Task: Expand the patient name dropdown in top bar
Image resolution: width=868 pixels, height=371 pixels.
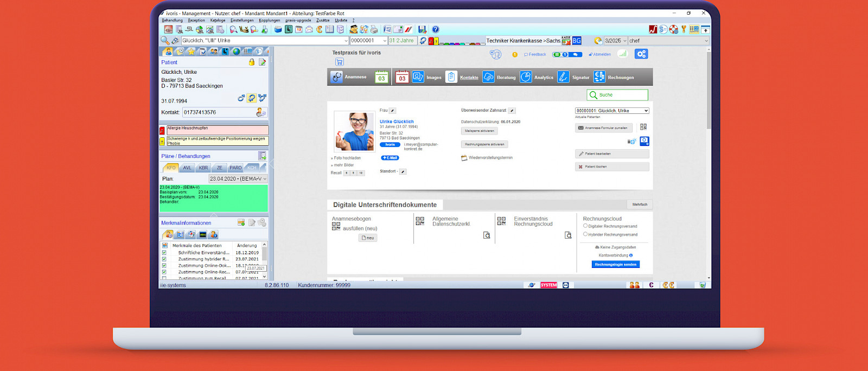Action: point(346,41)
